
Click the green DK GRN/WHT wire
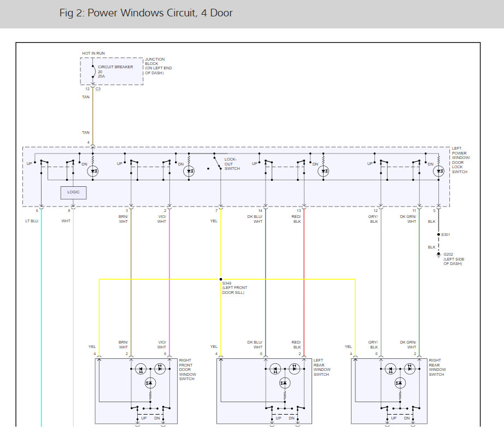(x=419, y=283)
